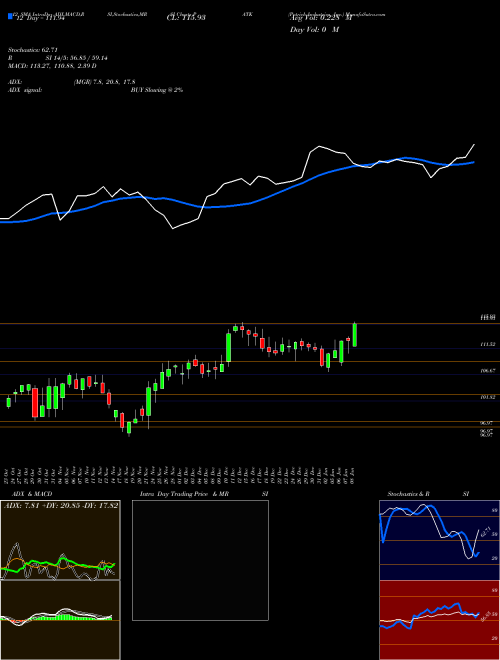Click the 'ADX: 7.81 +DY: 20.85 -DY: 17.82' header
Image resolution: width=500 pixels, height=660 pixels.
61,505
